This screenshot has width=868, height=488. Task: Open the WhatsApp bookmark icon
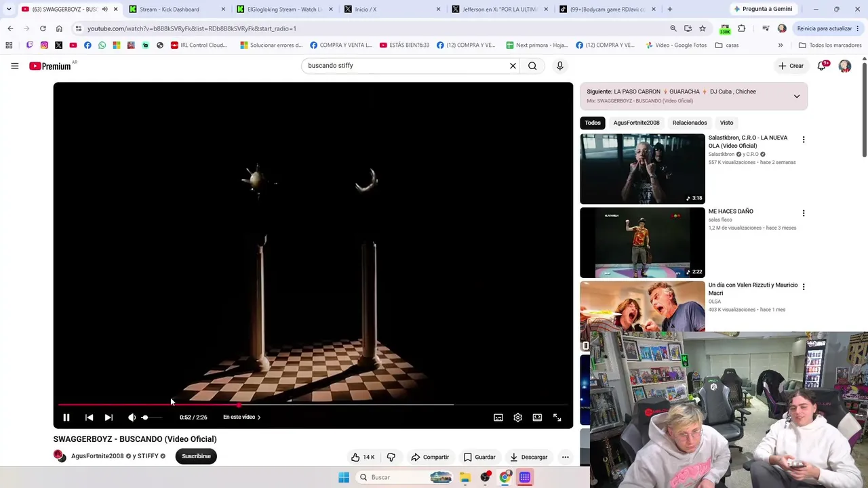point(102,45)
